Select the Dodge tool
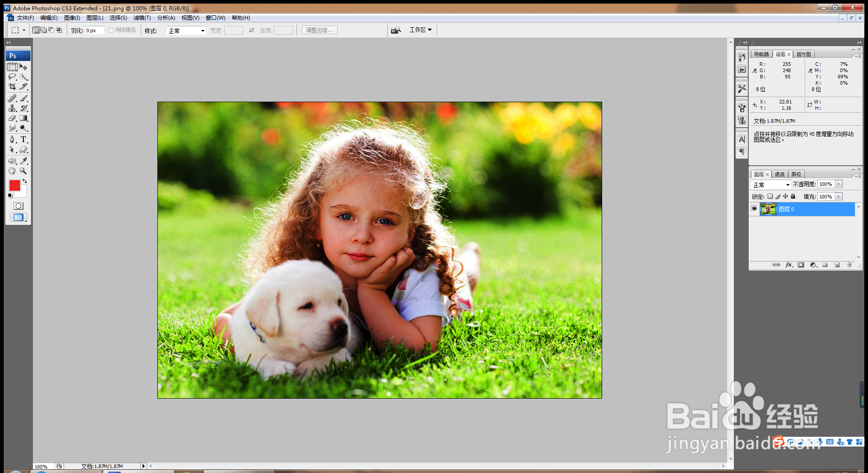Viewport: 868px width, 473px height. [x=24, y=128]
